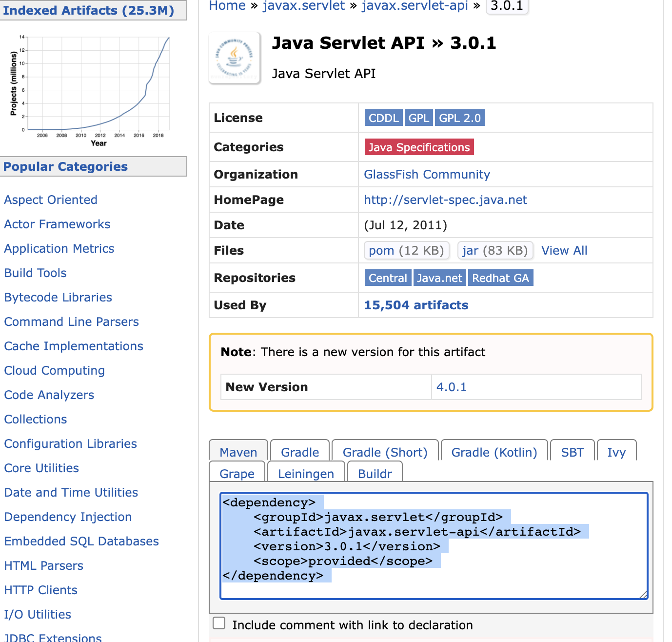Open Embedded SQL Databases category

pyautogui.click(x=81, y=541)
